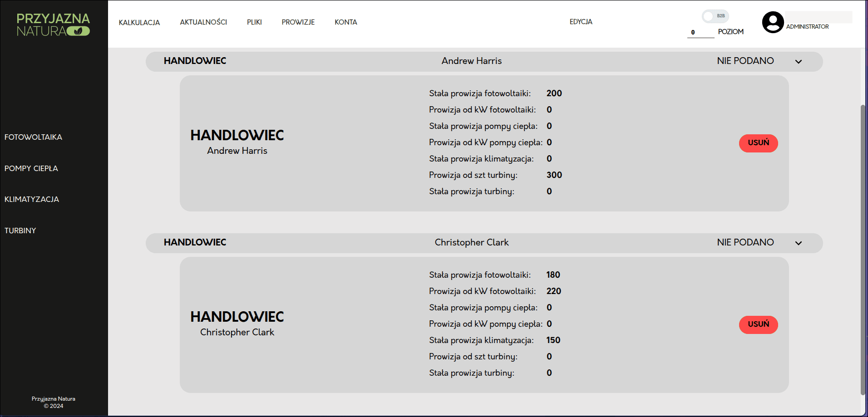The image size is (868, 417).
Task: Open the KALKULACJA menu item
Action: click(x=139, y=22)
